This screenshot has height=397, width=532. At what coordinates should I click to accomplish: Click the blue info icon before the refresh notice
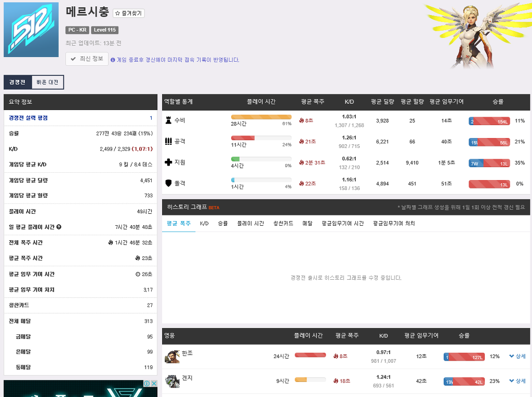click(113, 60)
